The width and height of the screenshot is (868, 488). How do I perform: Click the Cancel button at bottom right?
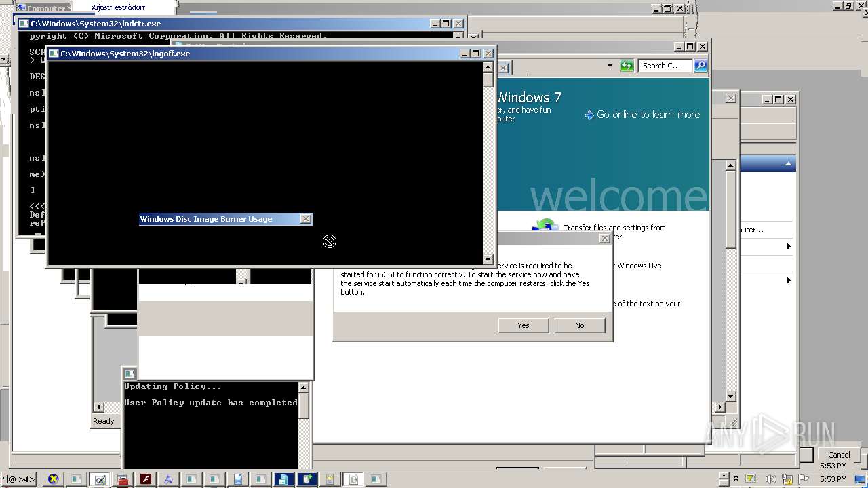click(839, 455)
